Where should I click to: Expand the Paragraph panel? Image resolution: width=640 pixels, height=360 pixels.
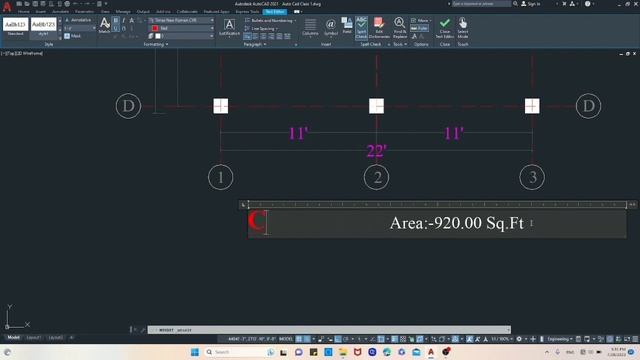point(255,44)
